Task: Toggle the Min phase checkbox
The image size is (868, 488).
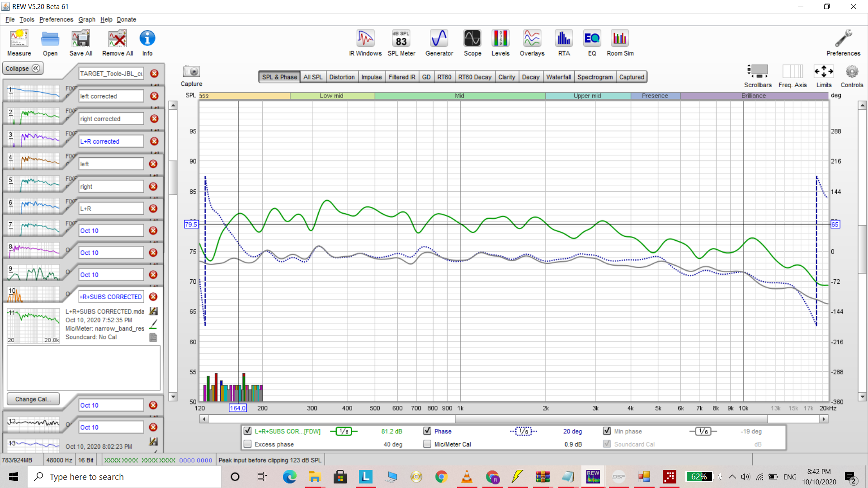Action: tap(607, 431)
